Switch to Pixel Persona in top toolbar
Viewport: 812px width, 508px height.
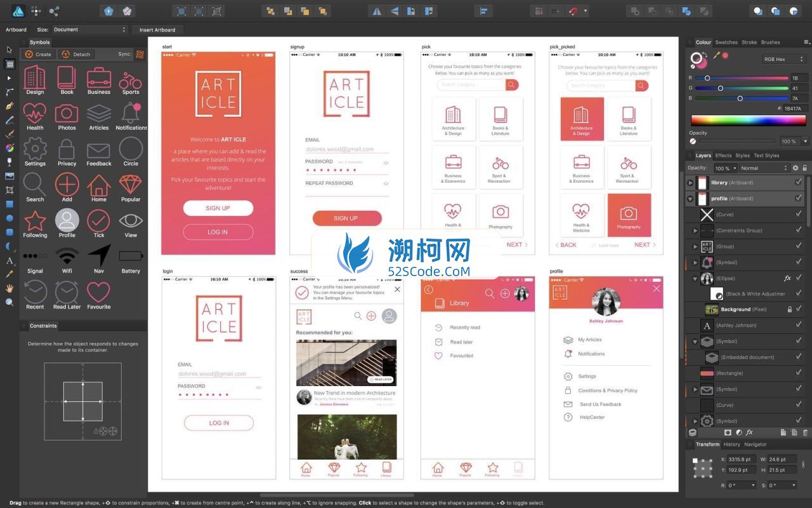coord(36,11)
